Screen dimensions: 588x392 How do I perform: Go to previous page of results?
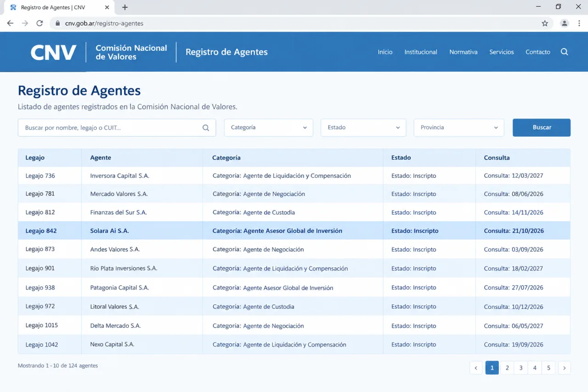coord(476,368)
